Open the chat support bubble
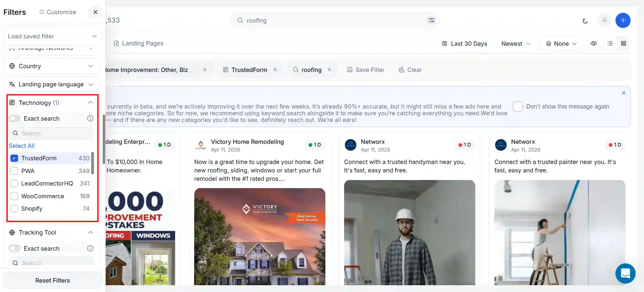Viewport: 644px width, 292px height. coord(625,273)
